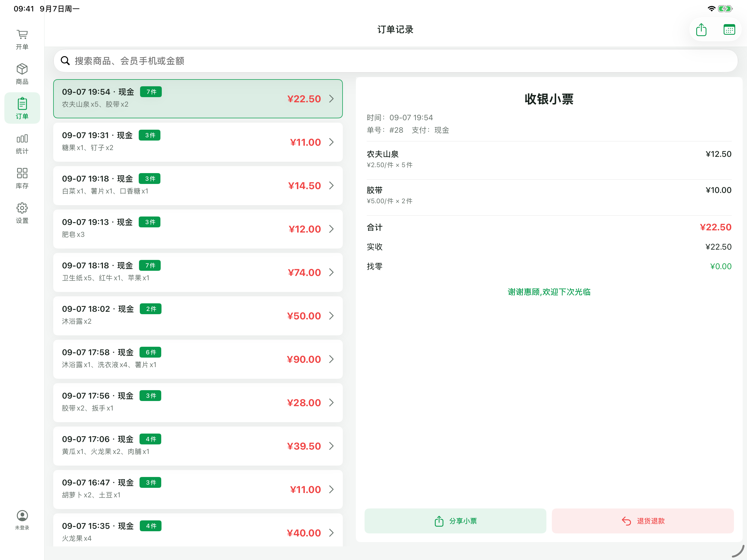Image resolution: width=747 pixels, height=560 pixels.
Task: Select order with 肥皂x3
Action: (x=198, y=229)
